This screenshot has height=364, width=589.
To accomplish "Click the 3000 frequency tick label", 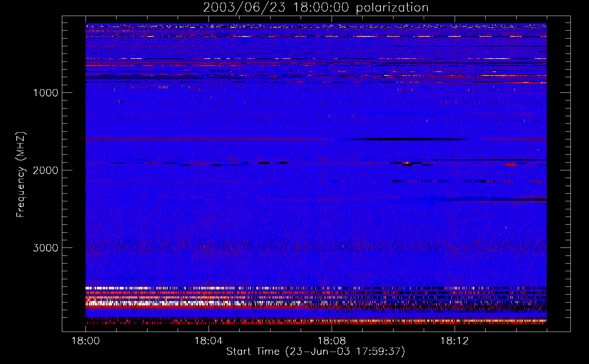I will [46, 248].
